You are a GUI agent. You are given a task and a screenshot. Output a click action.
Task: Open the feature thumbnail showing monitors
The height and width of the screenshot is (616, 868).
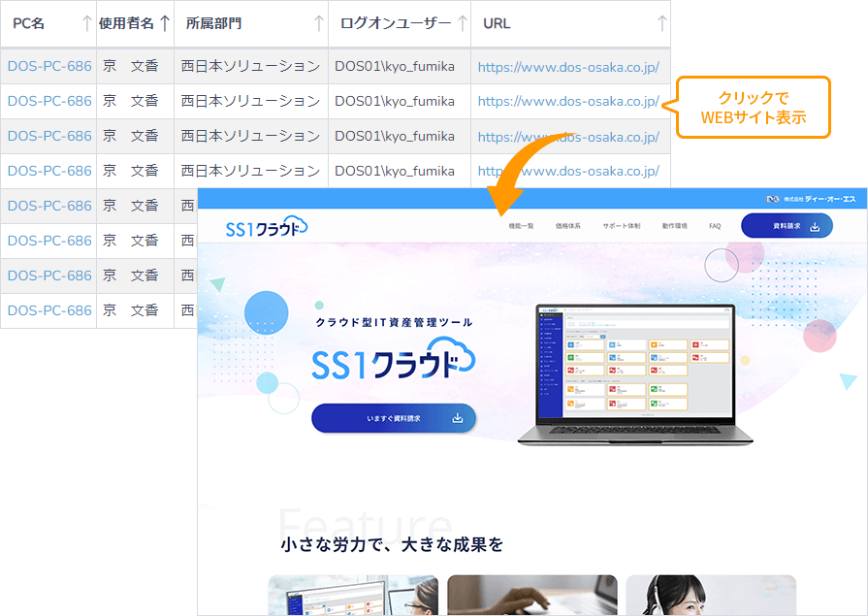tap(353, 596)
